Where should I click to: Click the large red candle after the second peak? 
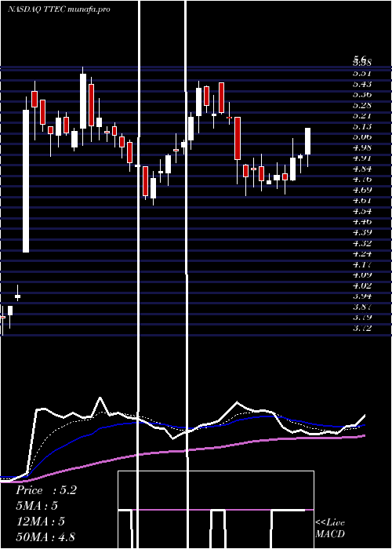pos(238,138)
